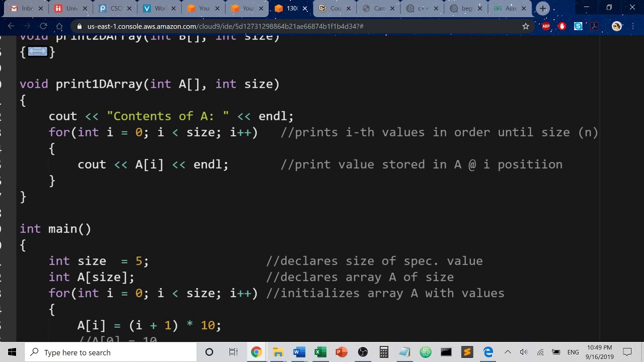Open Chrome from taskbar
Screen dimensions: 644x362
(x=256, y=352)
